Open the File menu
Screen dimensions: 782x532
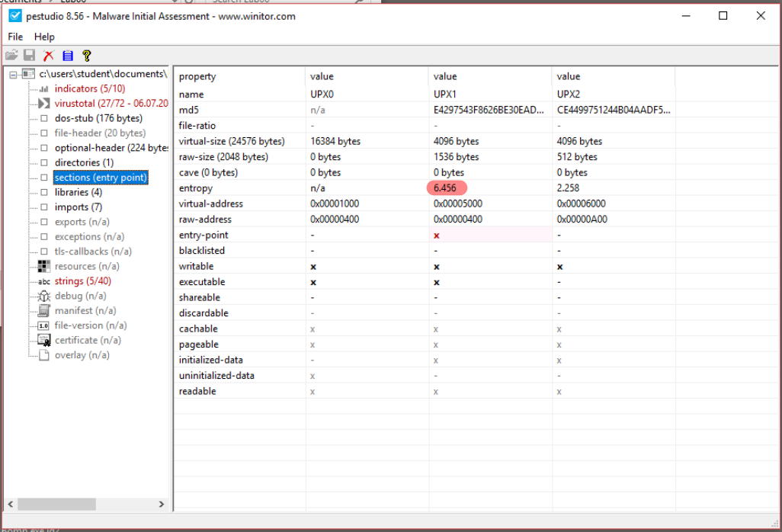15,37
